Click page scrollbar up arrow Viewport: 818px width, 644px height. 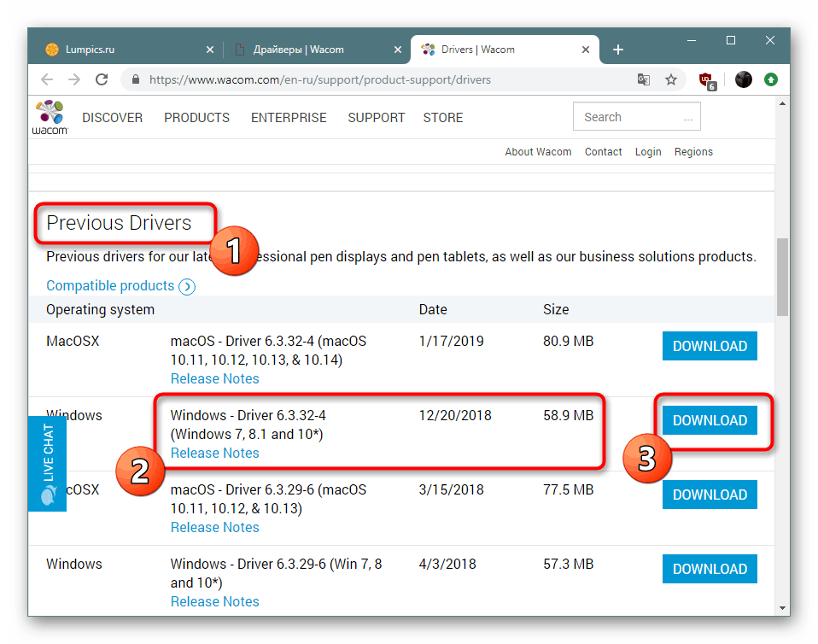coord(782,103)
